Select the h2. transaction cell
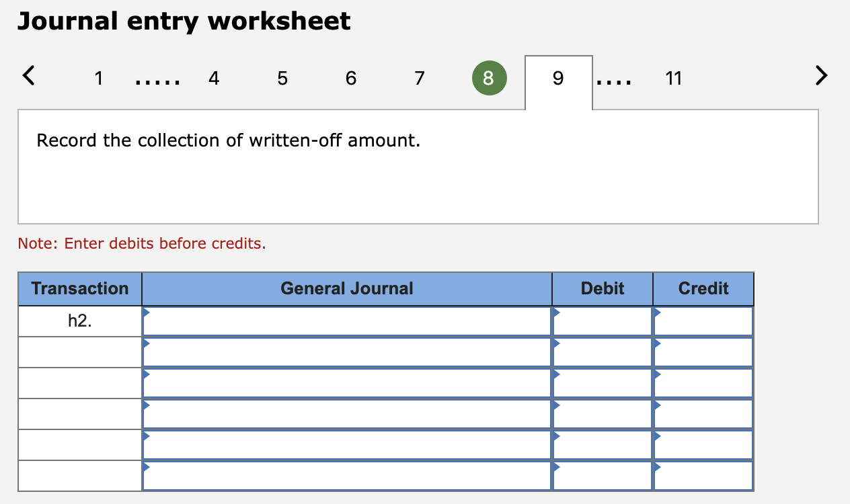 [x=80, y=321]
